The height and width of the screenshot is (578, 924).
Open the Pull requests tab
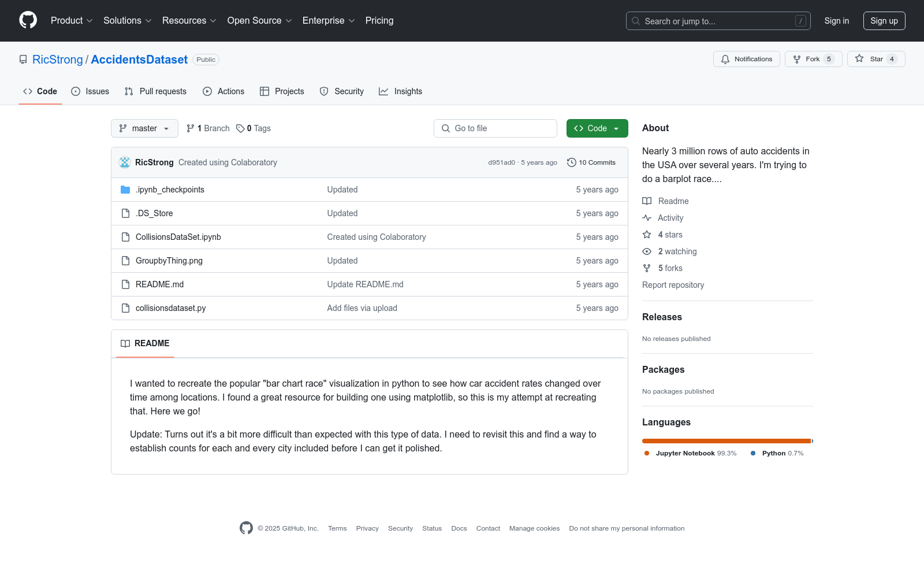155,91
